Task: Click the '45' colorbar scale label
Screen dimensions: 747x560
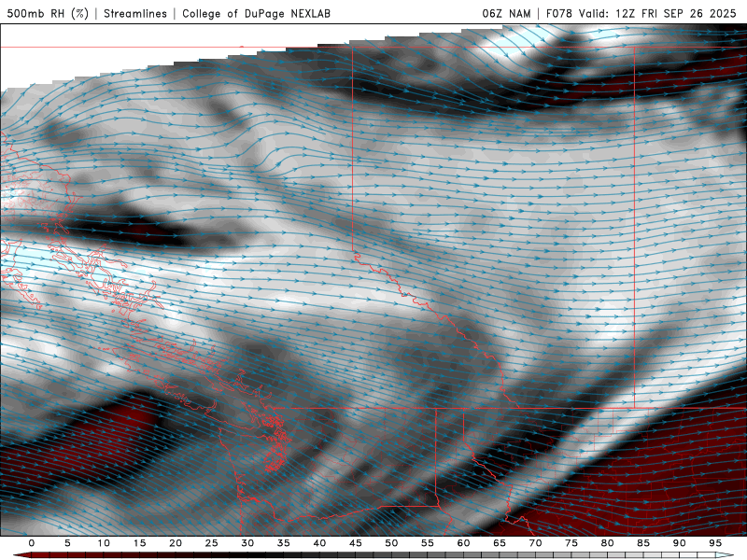Action: click(x=356, y=543)
